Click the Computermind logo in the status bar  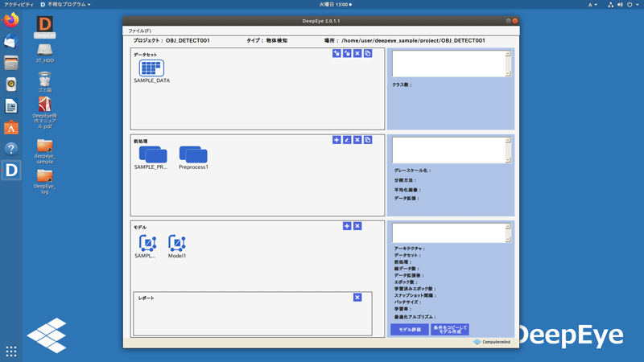click(x=492, y=342)
